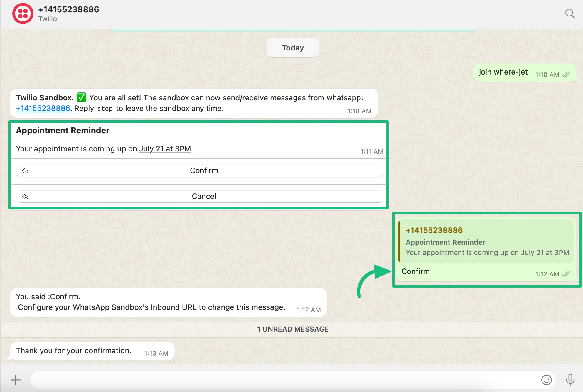Start recording with the microphone icon

570,379
